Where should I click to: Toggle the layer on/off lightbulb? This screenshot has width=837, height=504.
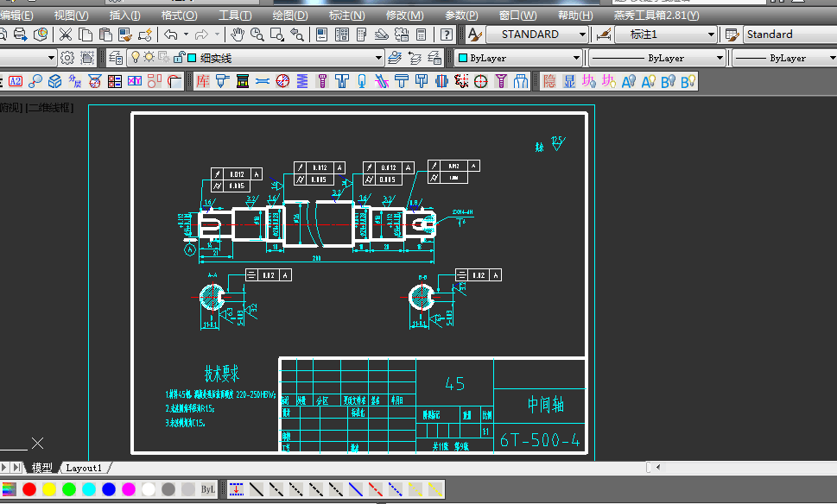click(x=136, y=57)
